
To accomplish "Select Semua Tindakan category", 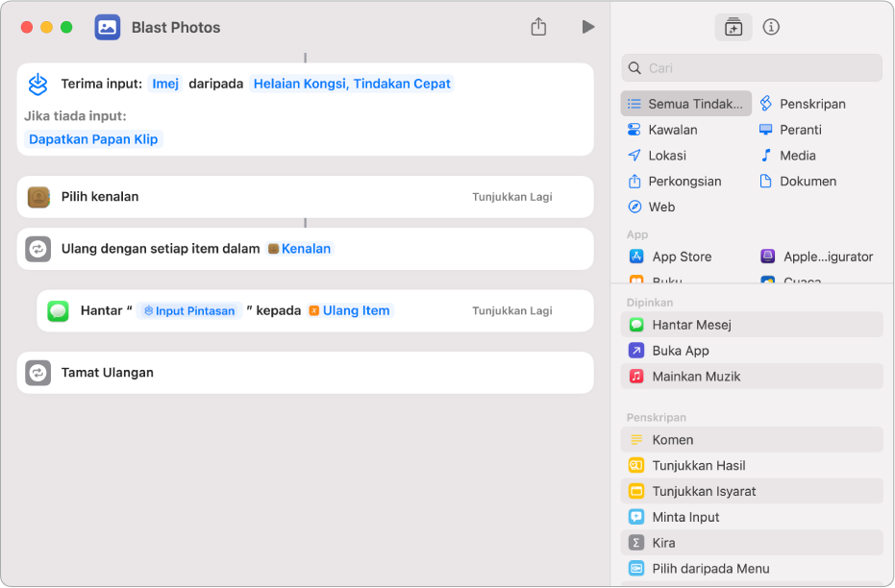I will click(x=686, y=104).
